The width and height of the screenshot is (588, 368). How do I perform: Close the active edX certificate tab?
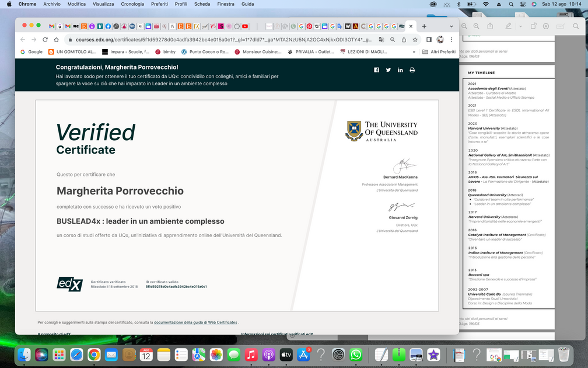pos(411,26)
